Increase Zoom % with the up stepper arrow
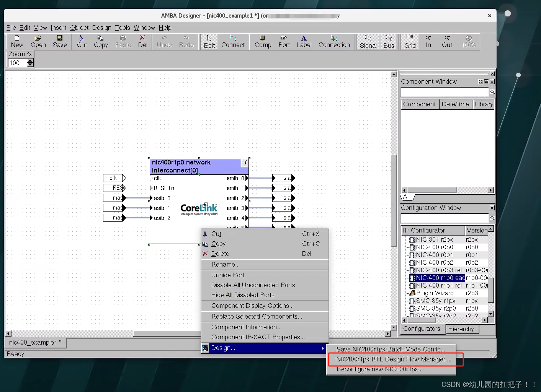 [30, 60]
